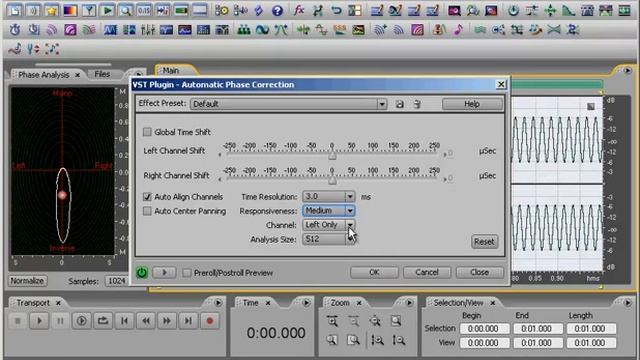Click the Transport rewind button
The image size is (640, 360).
coord(146,321)
